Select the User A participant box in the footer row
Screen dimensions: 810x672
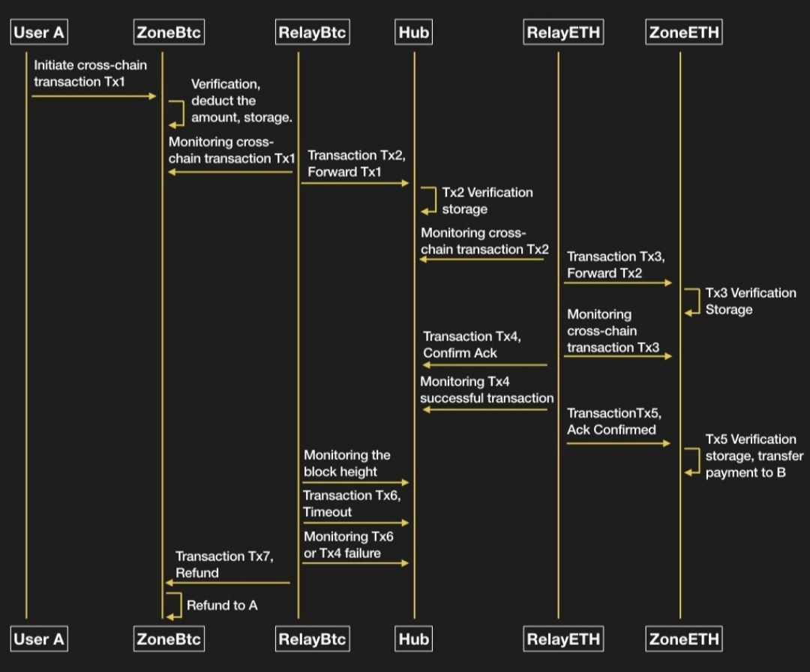(39, 639)
